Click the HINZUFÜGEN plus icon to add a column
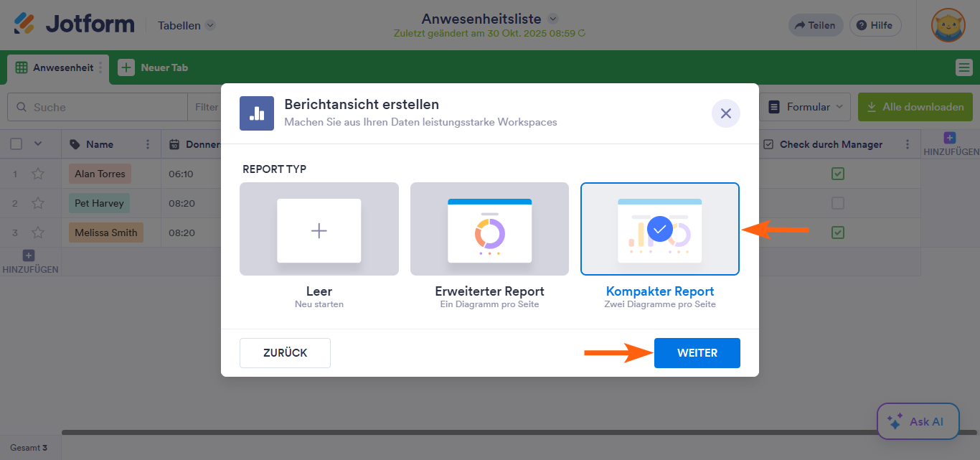The width and height of the screenshot is (980, 460). pos(948,136)
